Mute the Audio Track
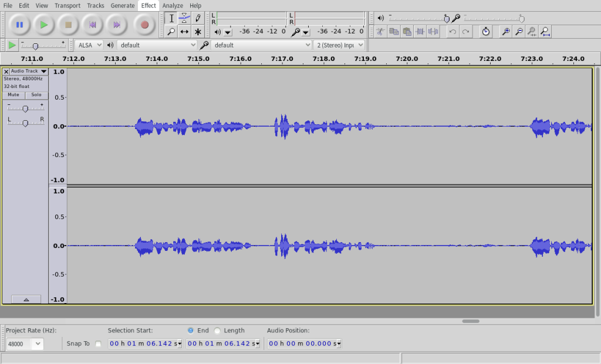 [13, 95]
